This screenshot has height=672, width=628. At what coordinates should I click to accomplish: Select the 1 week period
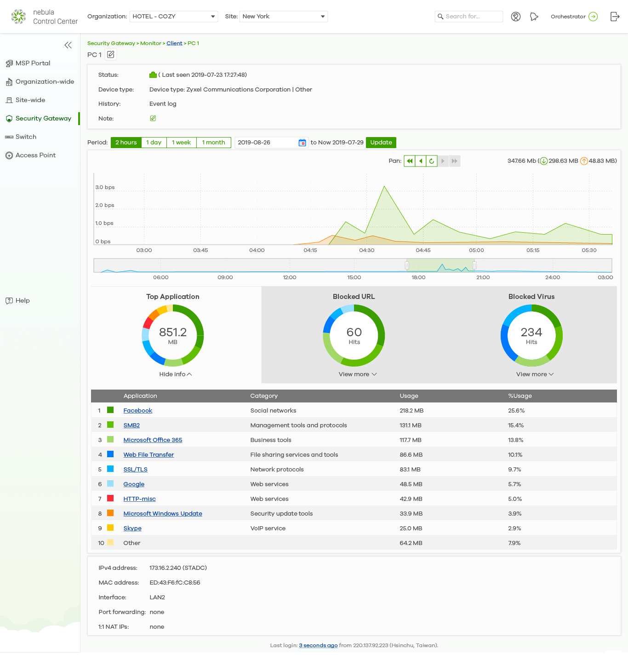point(181,143)
